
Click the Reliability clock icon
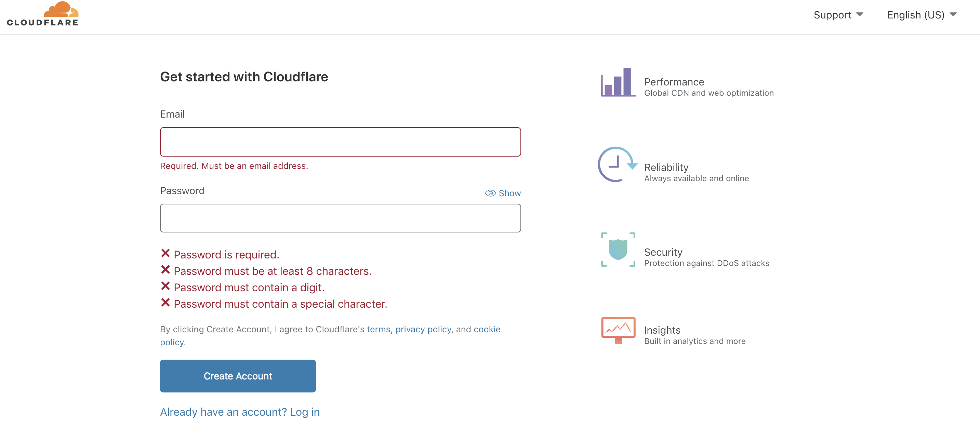point(617,164)
